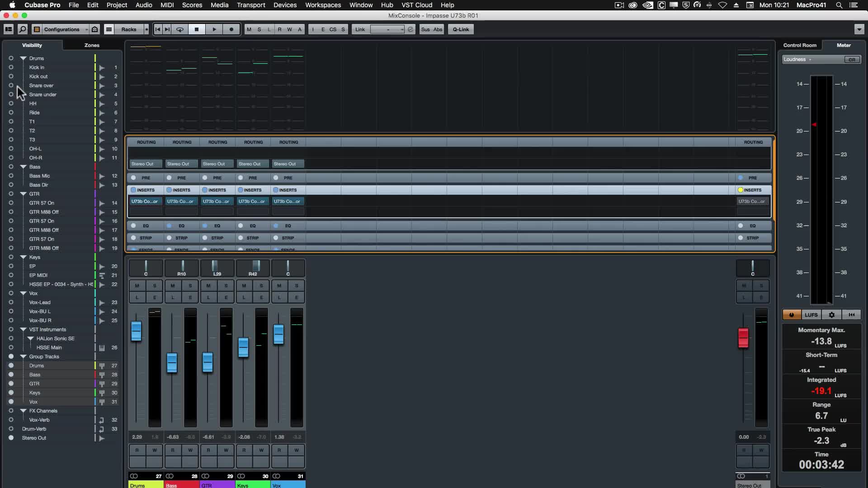Collapse the FX Channels folder
The width and height of the screenshot is (868, 488).
click(x=23, y=411)
